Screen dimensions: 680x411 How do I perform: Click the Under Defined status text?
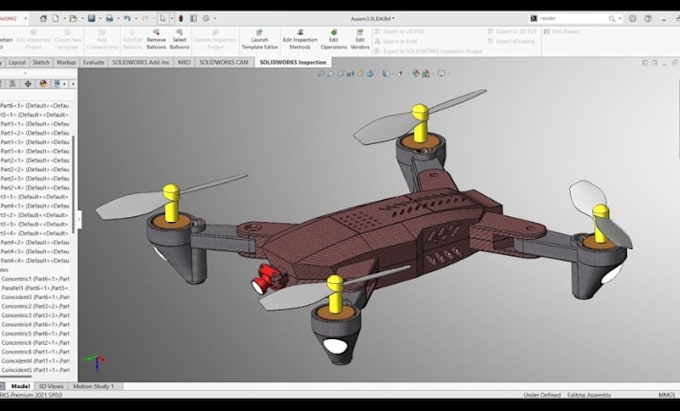click(542, 395)
